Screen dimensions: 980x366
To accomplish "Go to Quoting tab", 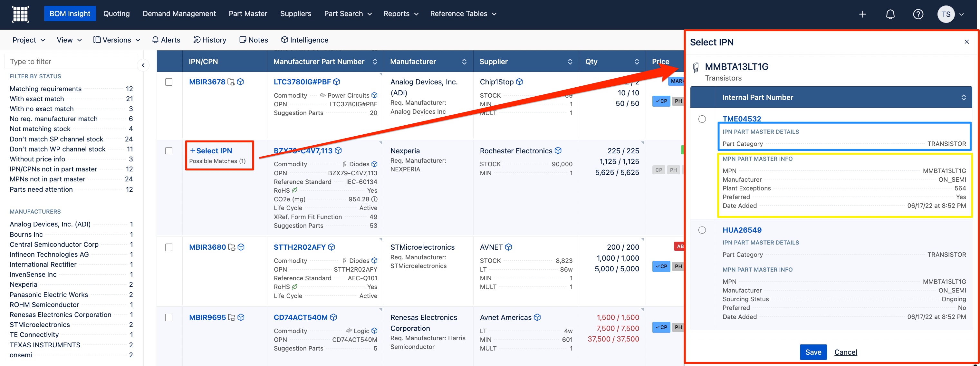I will click(116, 14).
